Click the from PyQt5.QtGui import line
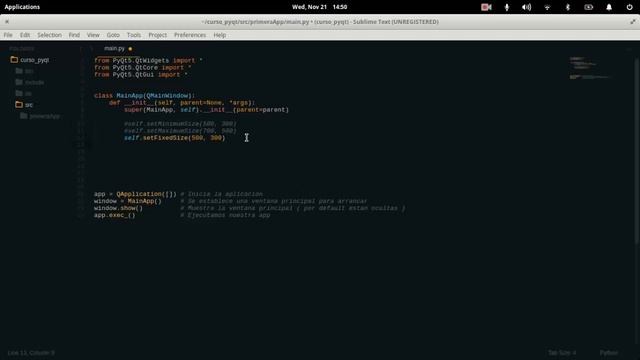Screen dimensions: 640x360 (141, 75)
